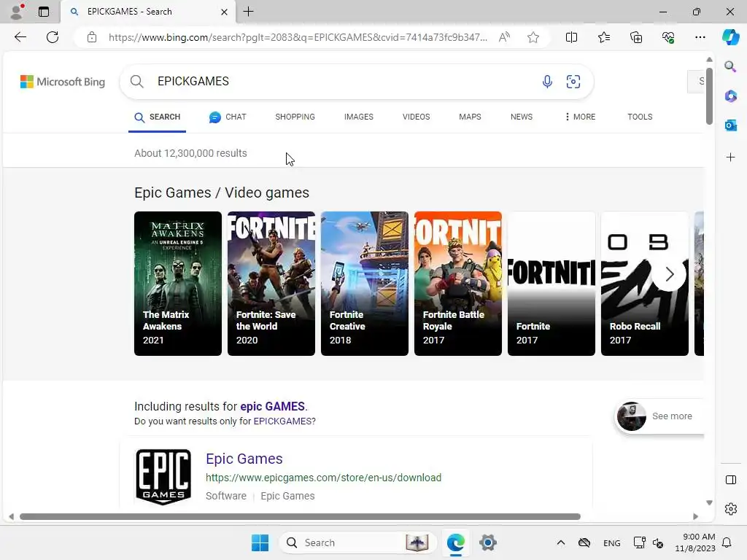
Task: Hide the sidebar panel icon
Action: click(730, 480)
